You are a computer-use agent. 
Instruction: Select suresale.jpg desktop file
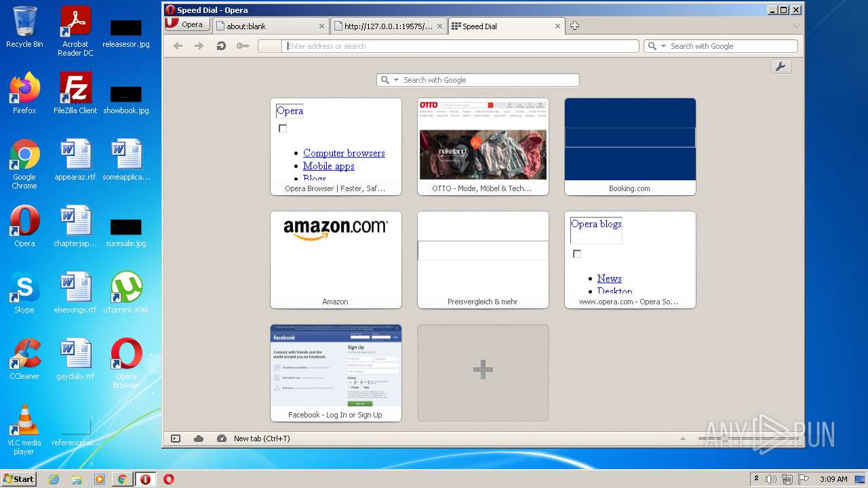(x=126, y=232)
